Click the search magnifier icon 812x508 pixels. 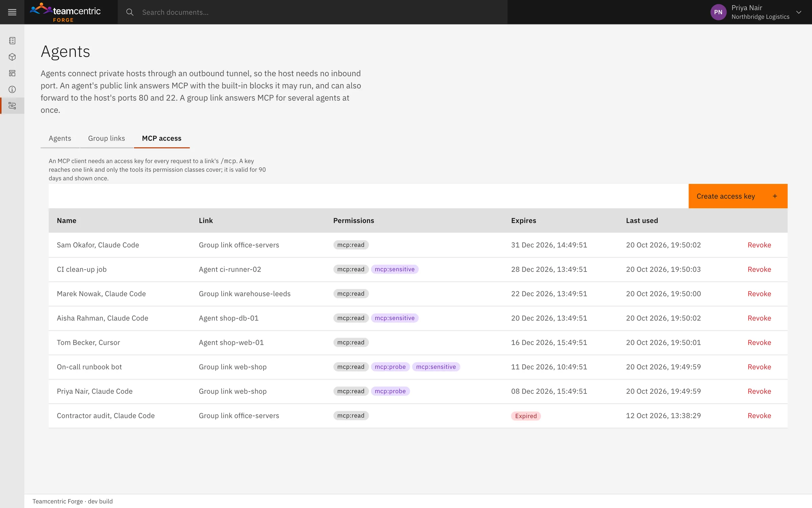coord(130,12)
